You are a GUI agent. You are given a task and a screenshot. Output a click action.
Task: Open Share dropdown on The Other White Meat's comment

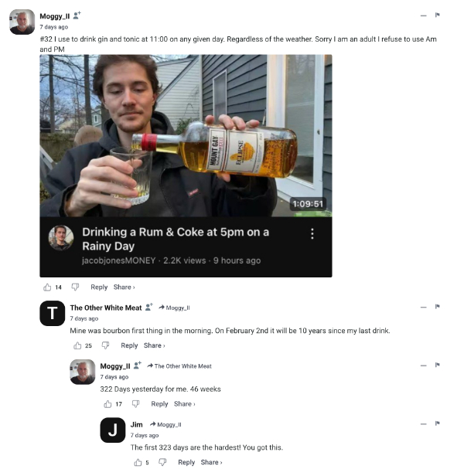[x=153, y=345]
